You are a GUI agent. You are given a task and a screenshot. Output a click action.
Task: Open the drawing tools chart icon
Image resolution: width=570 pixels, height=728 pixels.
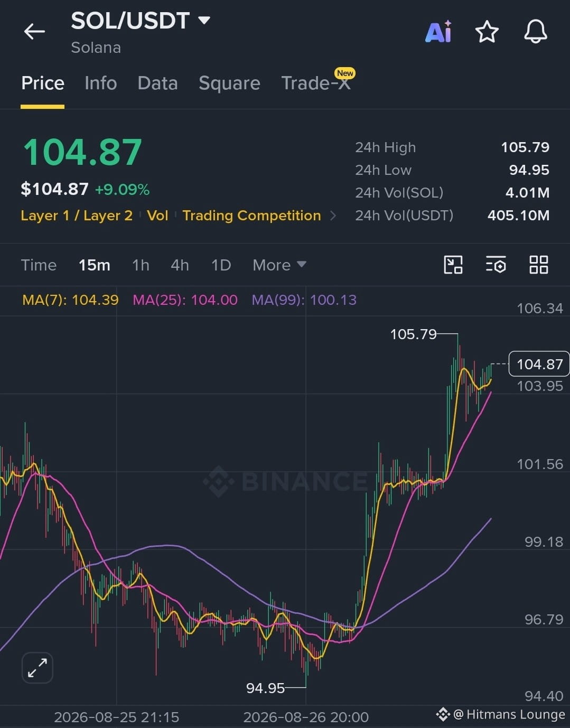(x=453, y=265)
